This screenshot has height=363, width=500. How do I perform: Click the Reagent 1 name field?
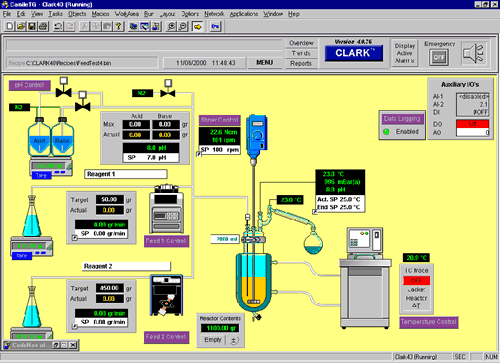point(126,174)
